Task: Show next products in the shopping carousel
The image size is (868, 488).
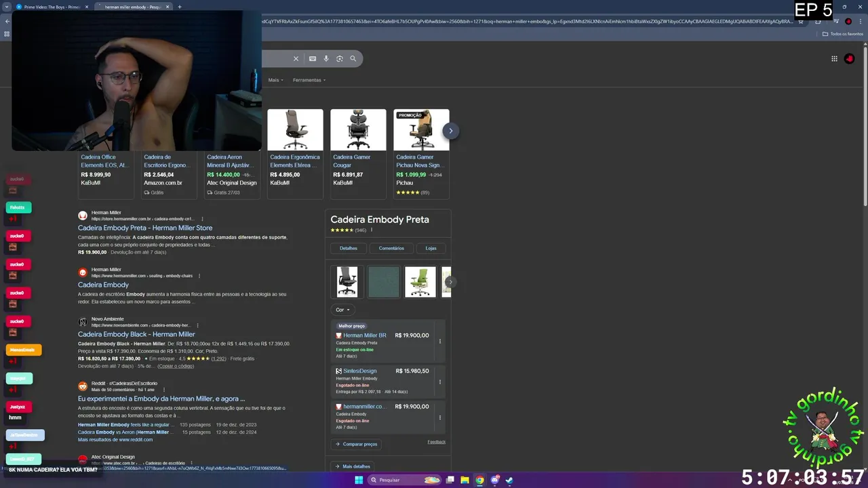Action: click(450, 131)
